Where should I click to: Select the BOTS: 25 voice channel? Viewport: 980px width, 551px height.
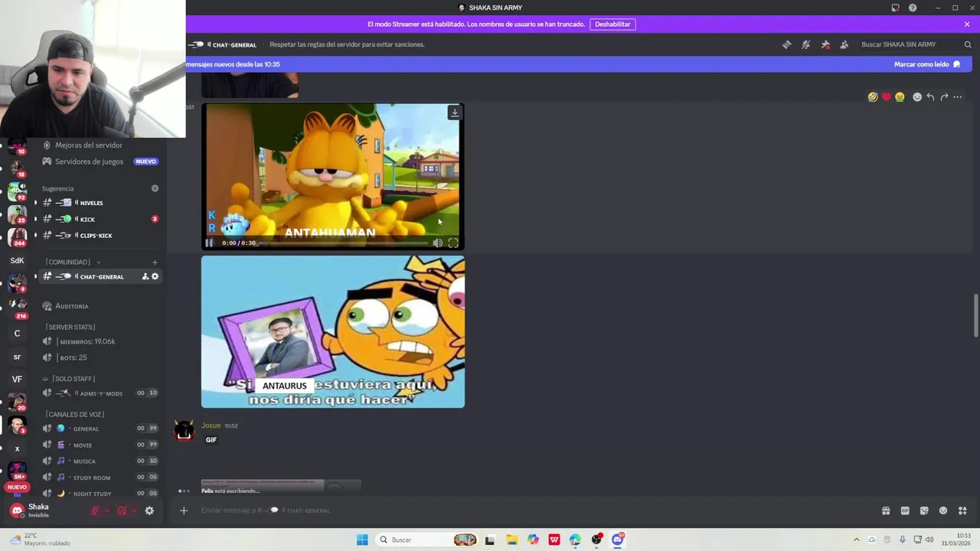(x=73, y=357)
